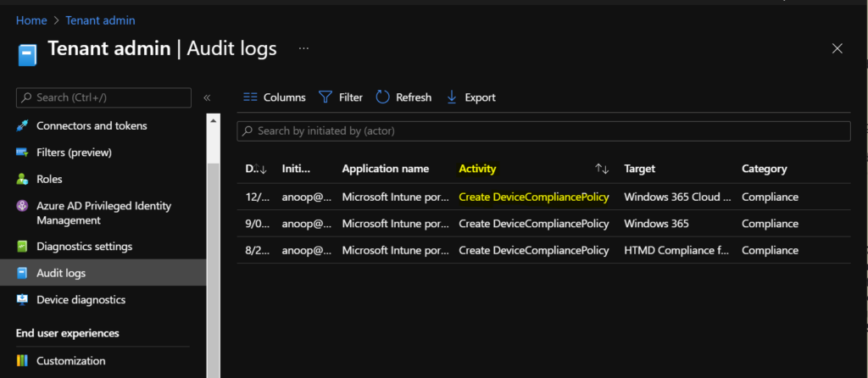Select the Windows 365 target cell
Image resolution: width=868 pixels, height=378 pixels.
(656, 224)
